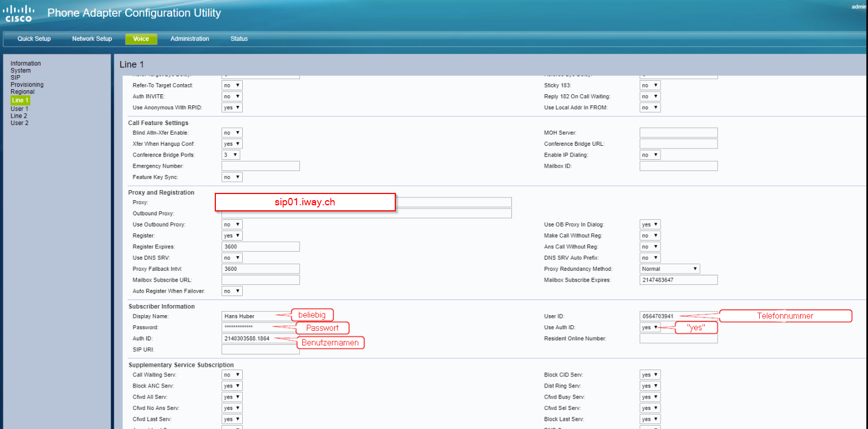Open the Xfer When Hangup Conf dropdown
This screenshot has width=868, height=429.
[232, 144]
